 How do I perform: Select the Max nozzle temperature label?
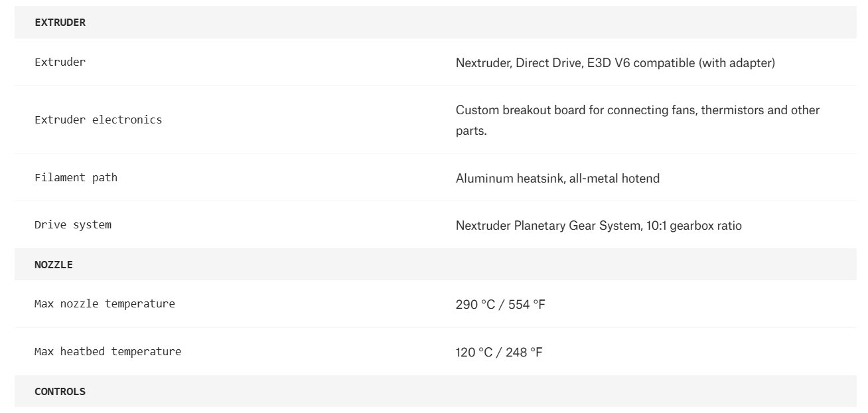[x=105, y=304]
